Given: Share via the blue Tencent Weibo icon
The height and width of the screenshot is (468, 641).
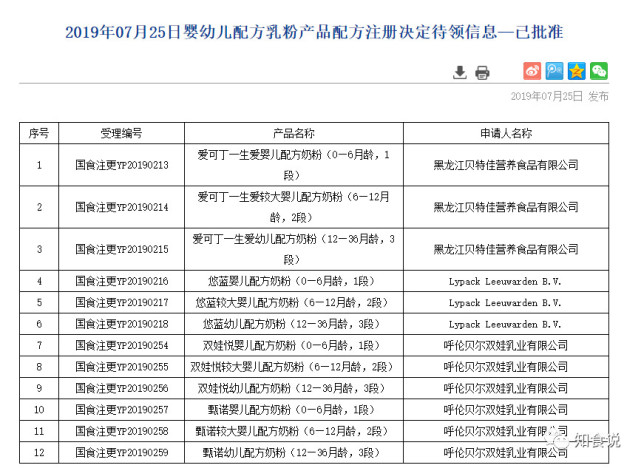Looking at the screenshot, I should click(x=554, y=71).
